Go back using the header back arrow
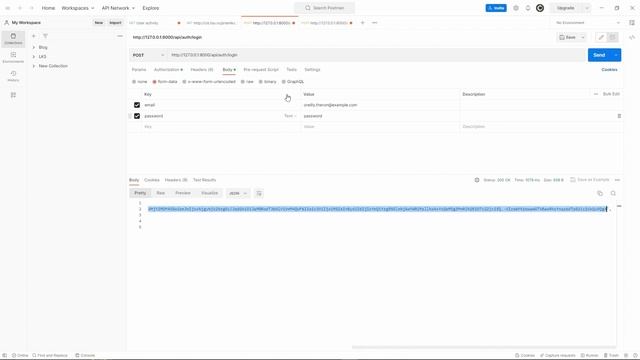640x360 pixels. point(20,8)
